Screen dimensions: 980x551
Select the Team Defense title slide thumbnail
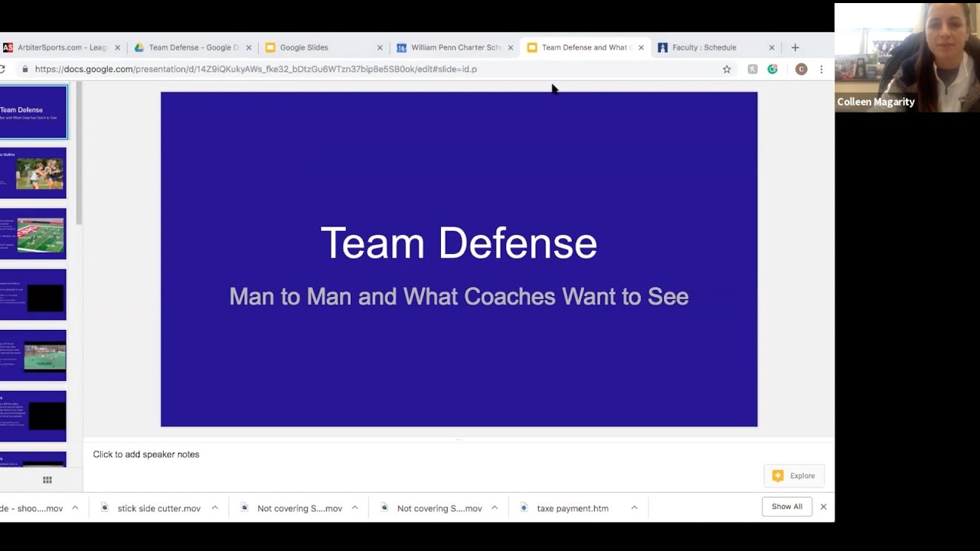coord(33,112)
